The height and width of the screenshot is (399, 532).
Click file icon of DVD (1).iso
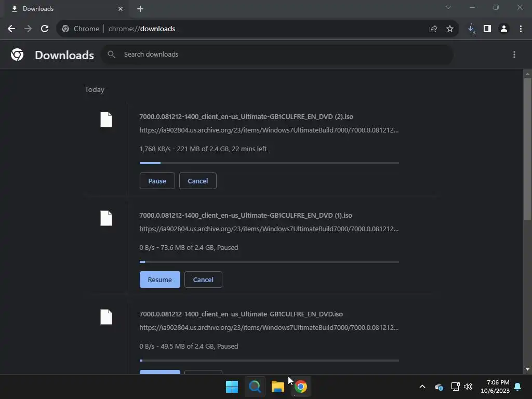click(106, 218)
